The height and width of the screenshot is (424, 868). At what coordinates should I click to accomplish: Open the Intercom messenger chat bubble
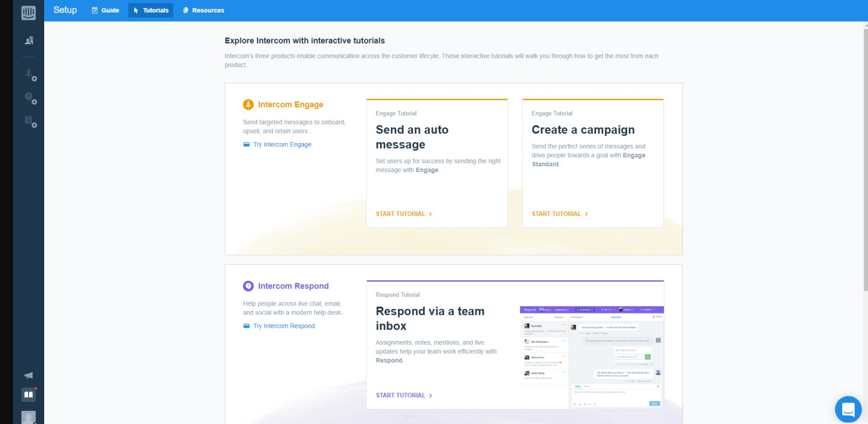pos(848,409)
